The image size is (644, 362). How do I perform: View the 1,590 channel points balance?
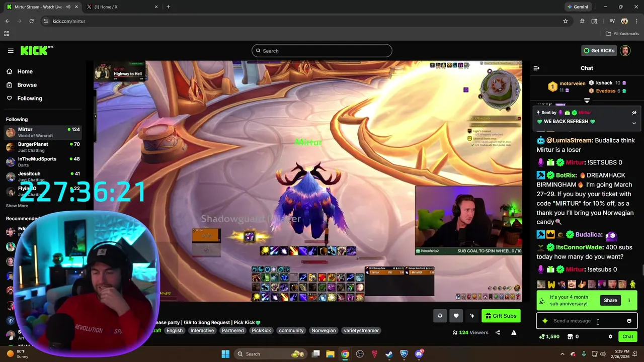click(x=549, y=337)
